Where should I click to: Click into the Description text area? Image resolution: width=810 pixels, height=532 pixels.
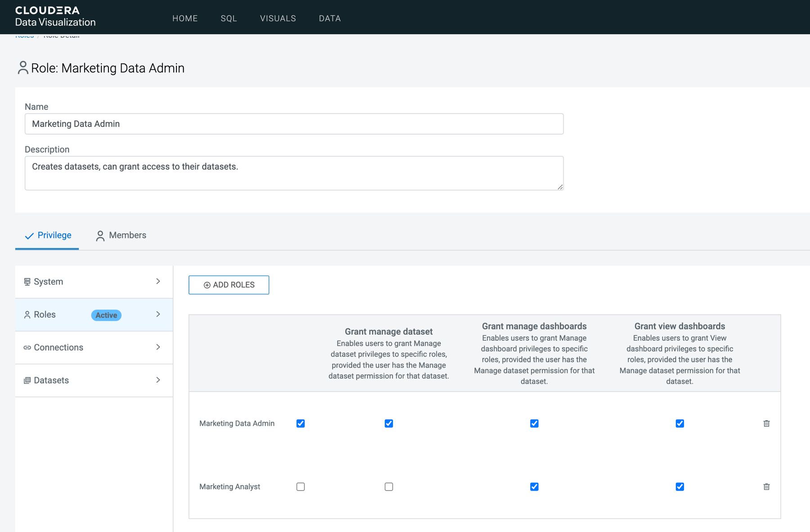pos(294,173)
